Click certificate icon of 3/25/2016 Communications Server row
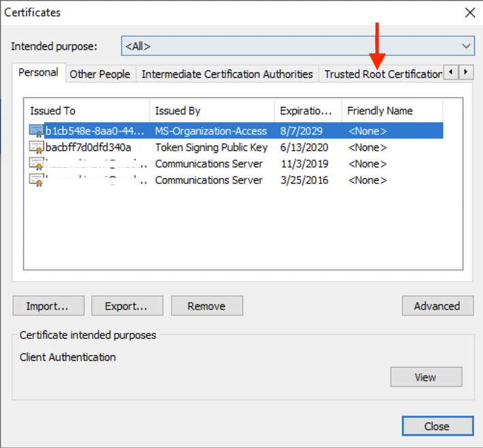This screenshot has height=448, width=483. pyautogui.click(x=36, y=179)
